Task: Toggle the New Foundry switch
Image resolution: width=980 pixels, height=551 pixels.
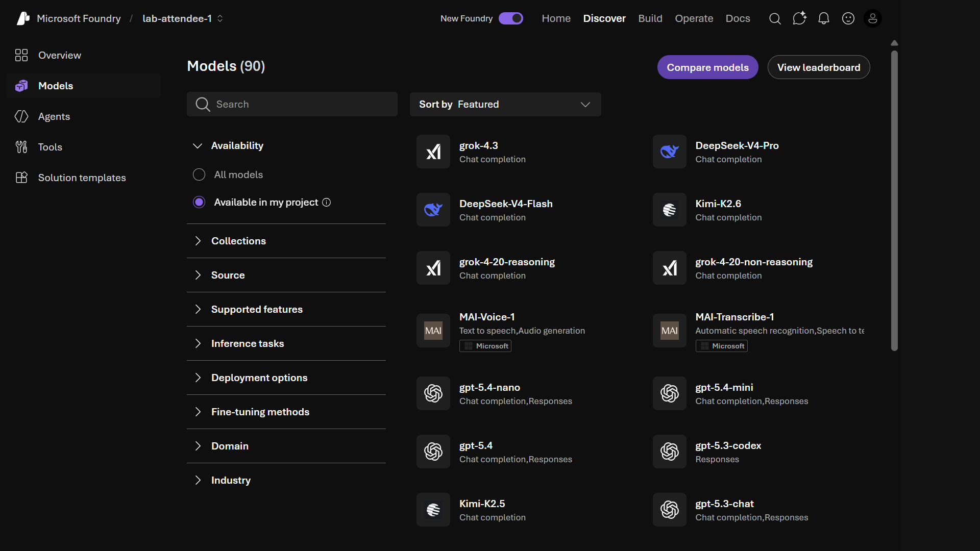Action: (x=511, y=18)
